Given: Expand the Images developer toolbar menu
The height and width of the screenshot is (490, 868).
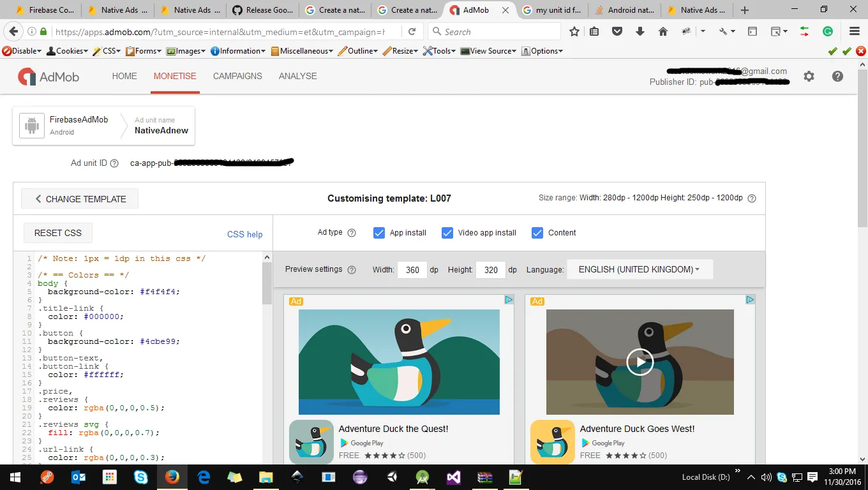Looking at the screenshot, I should (186, 51).
